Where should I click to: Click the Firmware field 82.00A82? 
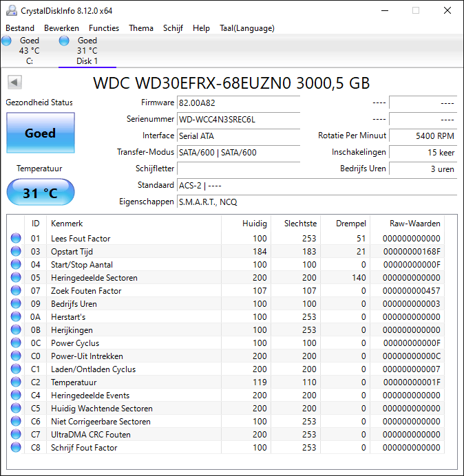[238, 102]
